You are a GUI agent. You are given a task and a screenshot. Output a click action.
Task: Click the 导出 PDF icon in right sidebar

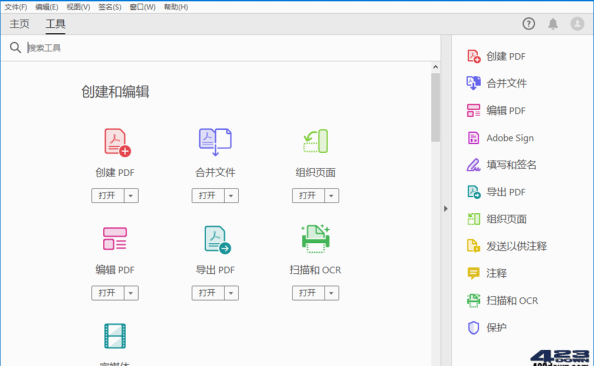pyautogui.click(x=474, y=192)
